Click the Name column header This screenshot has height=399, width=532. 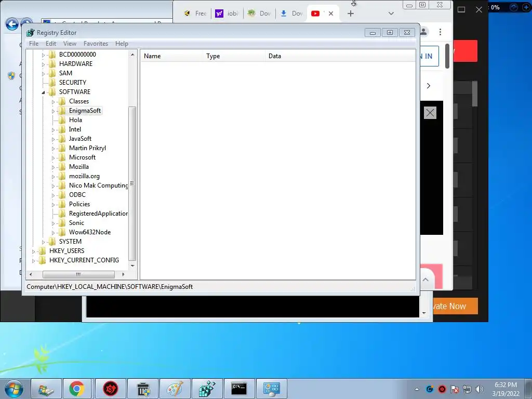(171, 56)
